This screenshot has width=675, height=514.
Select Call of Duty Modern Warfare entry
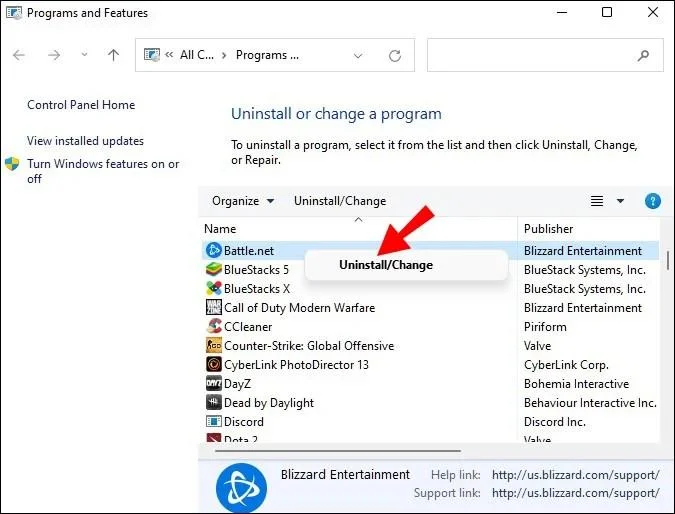pos(299,308)
